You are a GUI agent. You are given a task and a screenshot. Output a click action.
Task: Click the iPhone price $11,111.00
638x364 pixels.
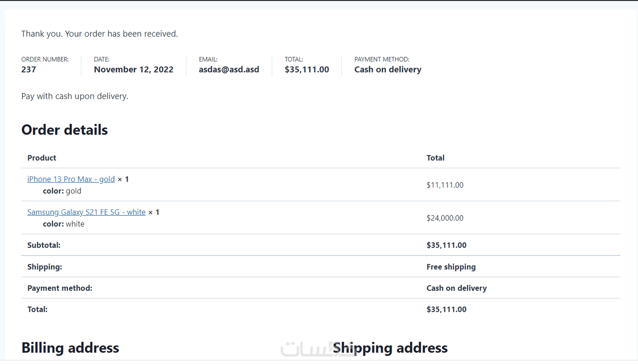[445, 185]
